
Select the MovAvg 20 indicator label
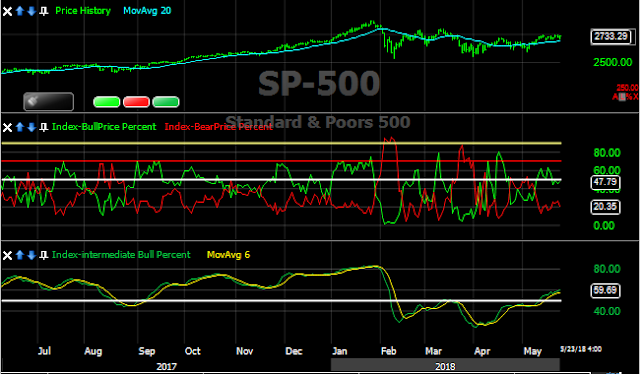coord(147,11)
